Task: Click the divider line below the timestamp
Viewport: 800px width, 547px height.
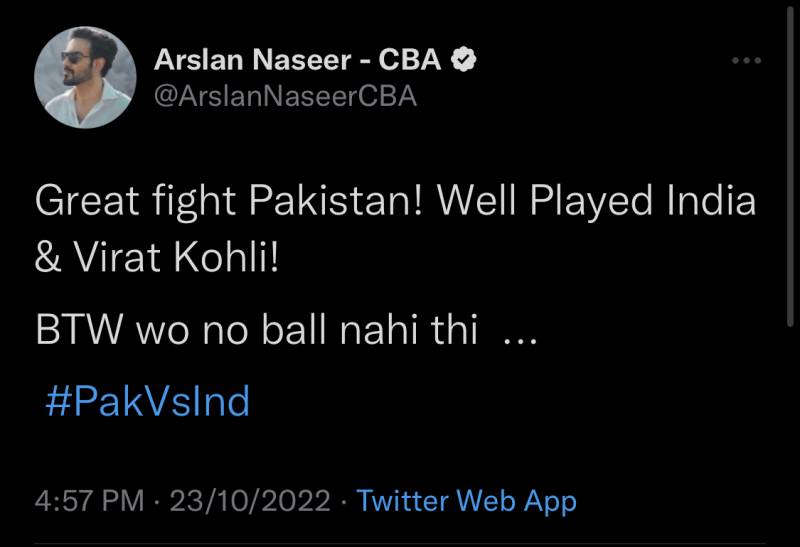Action: 400,544
